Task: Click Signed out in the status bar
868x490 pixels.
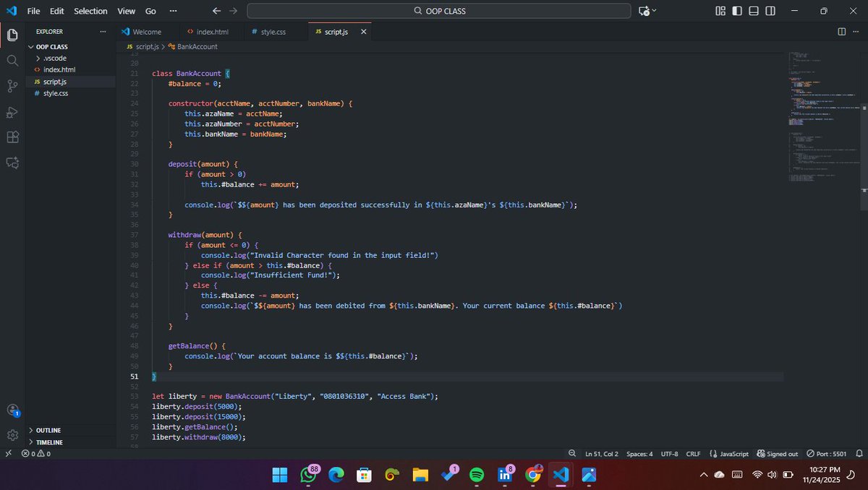Action: tap(777, 454)
